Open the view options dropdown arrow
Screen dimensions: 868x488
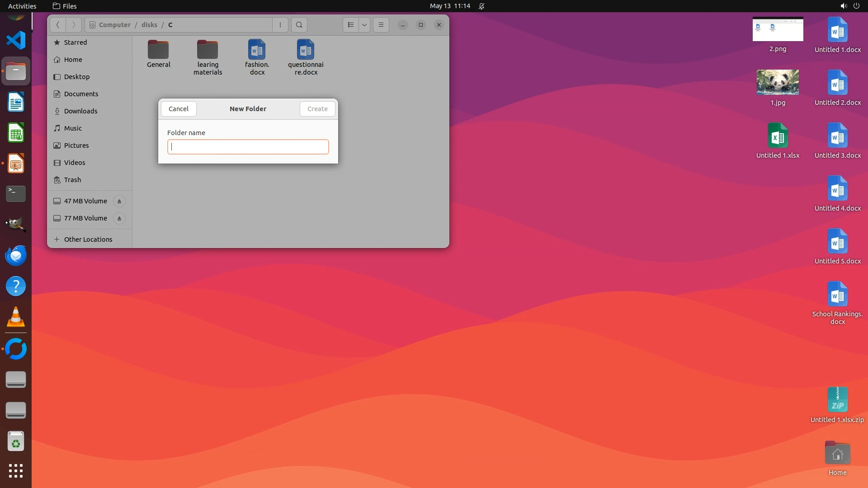364,25
